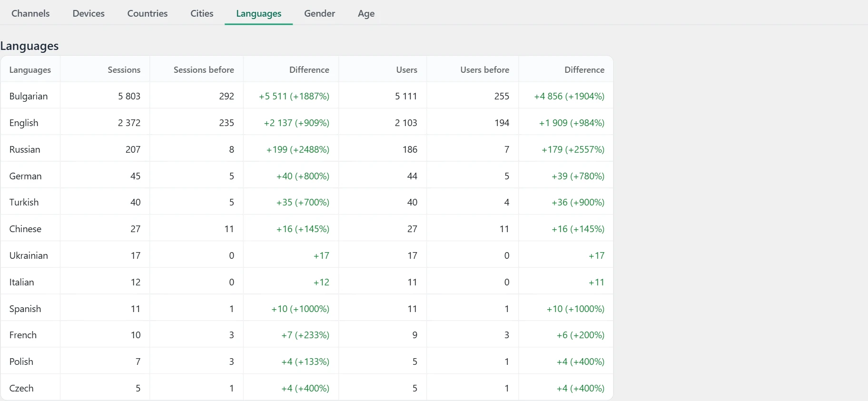Click the +7 (+233%) French difference cell

pos(306,335)
